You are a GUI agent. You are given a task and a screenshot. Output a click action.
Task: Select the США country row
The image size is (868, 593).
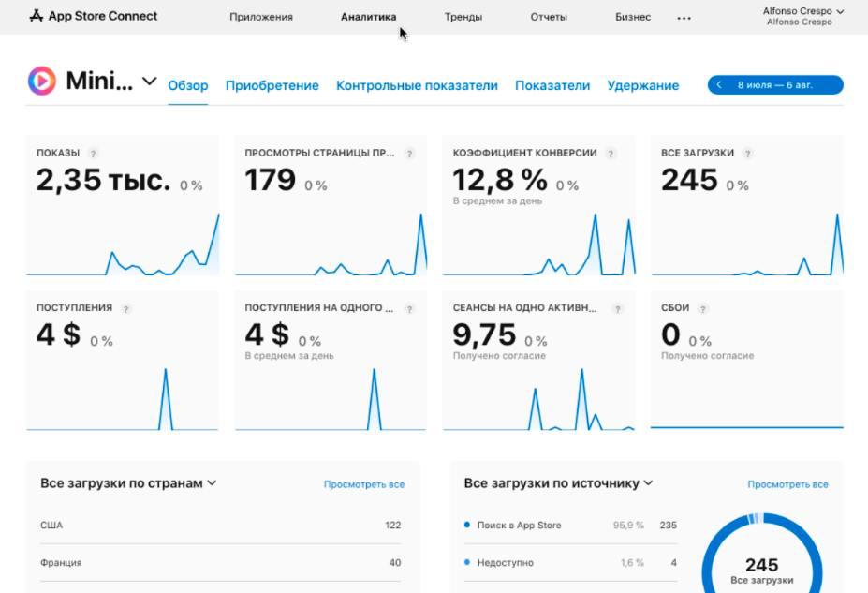click(220, 525)
